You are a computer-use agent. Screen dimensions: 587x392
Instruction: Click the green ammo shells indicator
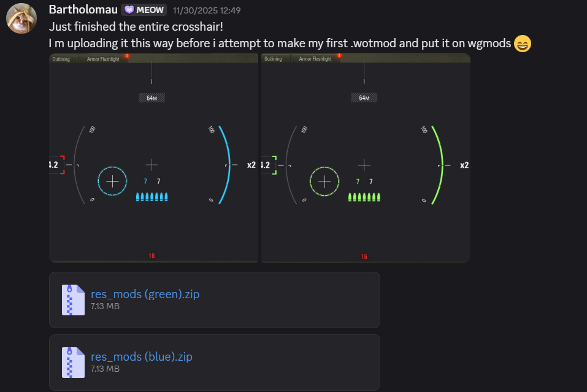(364, 197)
